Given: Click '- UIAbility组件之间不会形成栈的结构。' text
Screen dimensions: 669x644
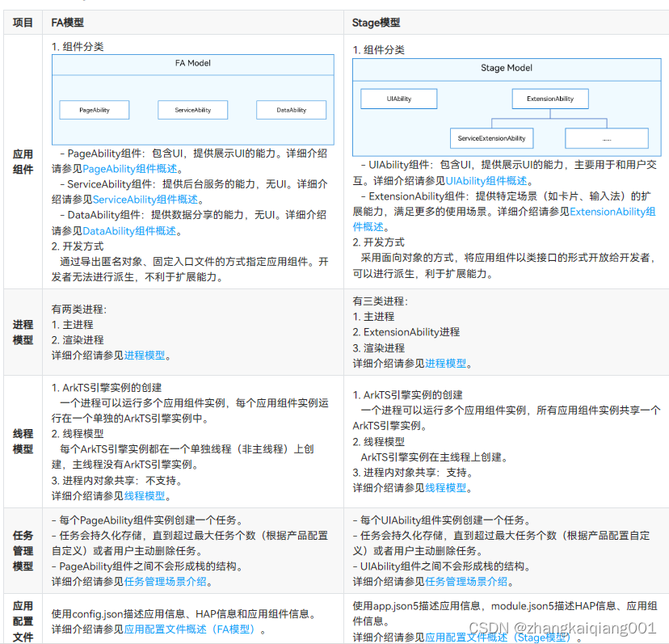Looking at the screenshot, I should 443,566.
